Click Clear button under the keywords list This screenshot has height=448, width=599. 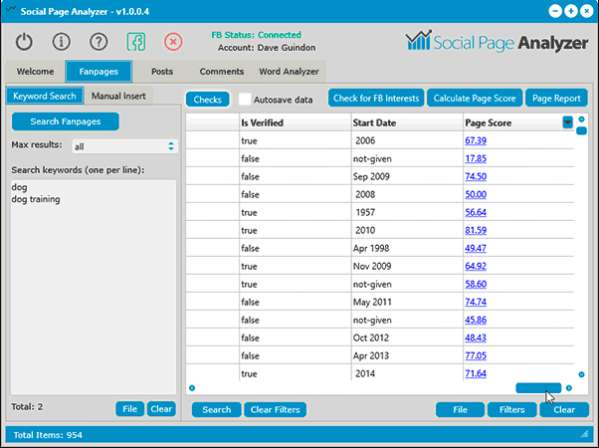pyautogui.click(x=161, y=409)
